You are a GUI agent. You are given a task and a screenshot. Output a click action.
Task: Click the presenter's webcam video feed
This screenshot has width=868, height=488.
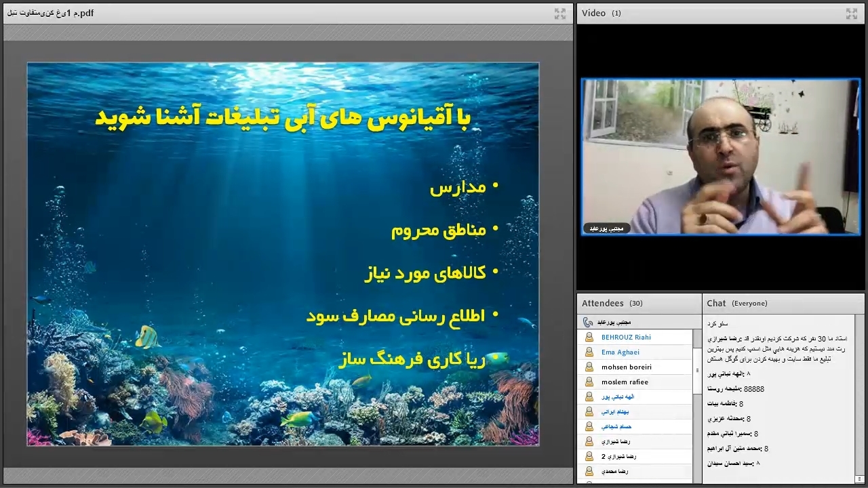point(720,157)
